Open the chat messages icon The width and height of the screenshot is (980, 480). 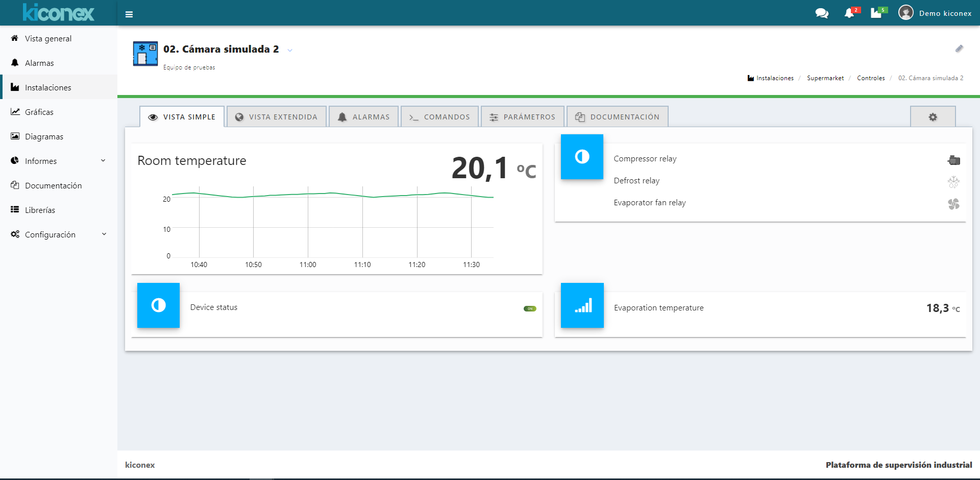(x=822, y=13)
